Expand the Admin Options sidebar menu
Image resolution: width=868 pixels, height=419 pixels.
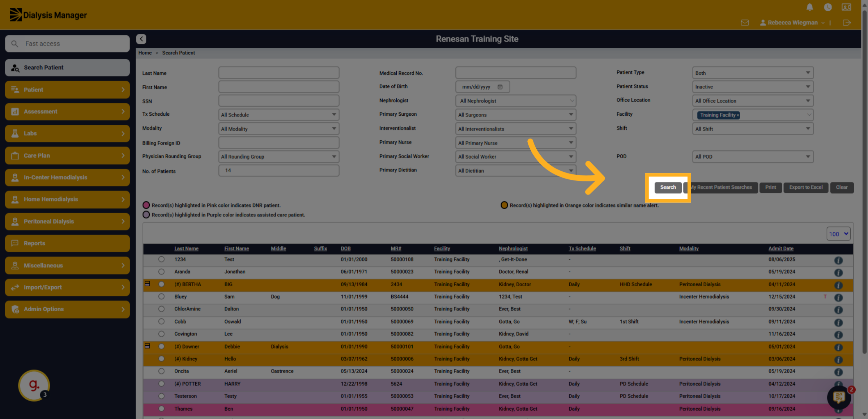67,309
